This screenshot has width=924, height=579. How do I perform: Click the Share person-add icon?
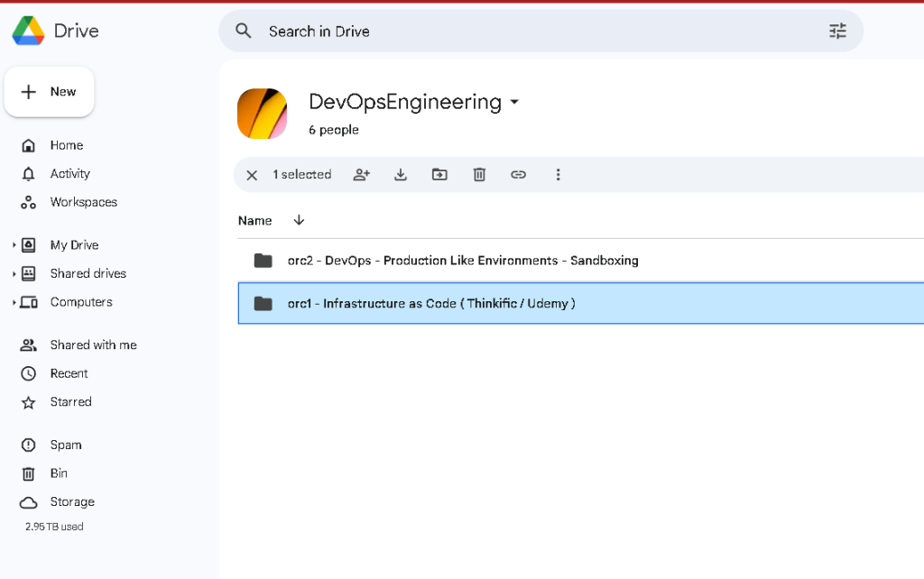click(361, 174)
